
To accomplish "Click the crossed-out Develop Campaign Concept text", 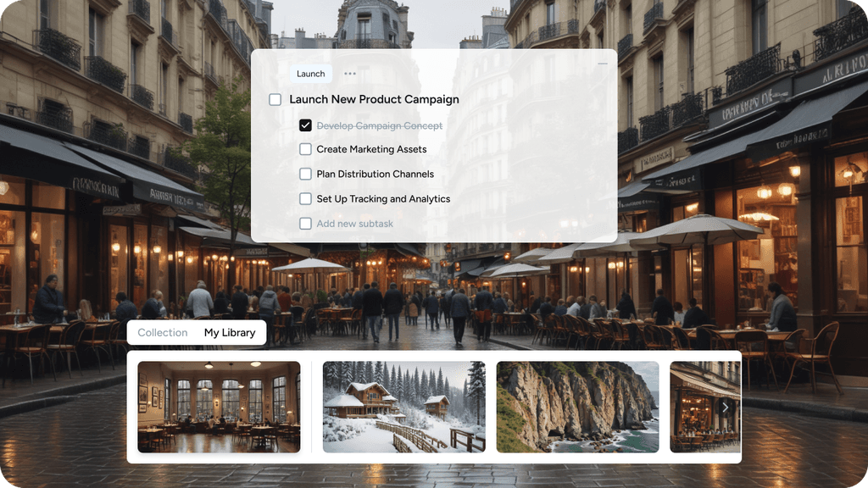I will pos(380,125).
